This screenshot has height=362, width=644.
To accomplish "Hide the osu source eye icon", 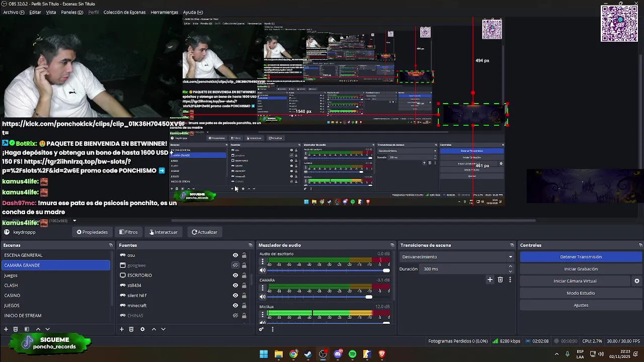I will pos(235,255).
